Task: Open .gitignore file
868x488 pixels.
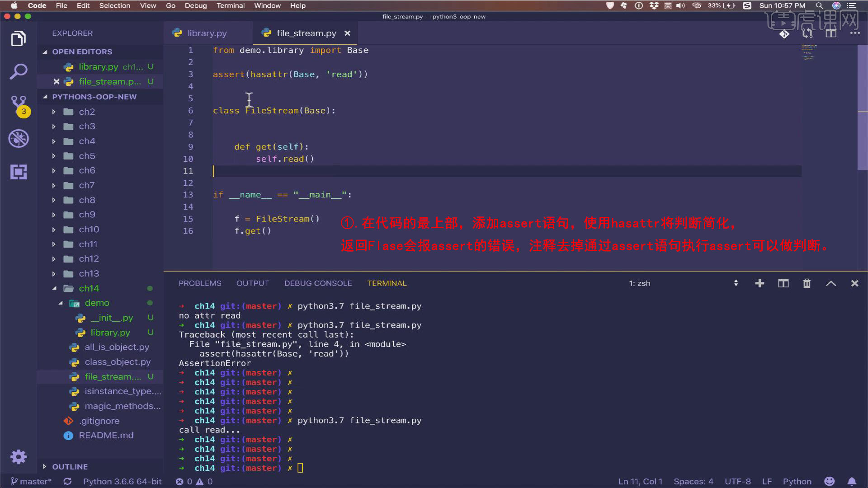Action: pos(100,421)
